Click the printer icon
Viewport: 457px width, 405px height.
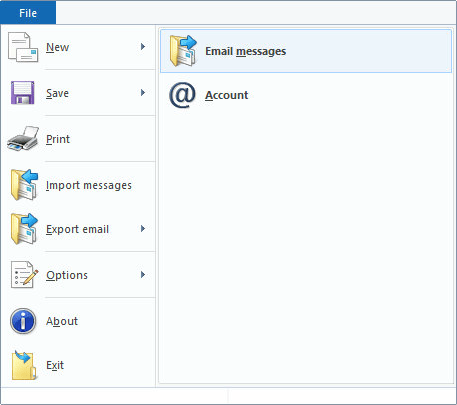pos(23,139)
